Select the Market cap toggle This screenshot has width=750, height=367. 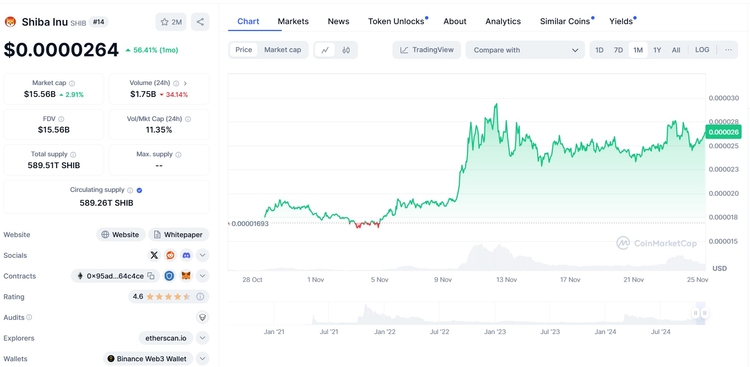click(283, 50)
